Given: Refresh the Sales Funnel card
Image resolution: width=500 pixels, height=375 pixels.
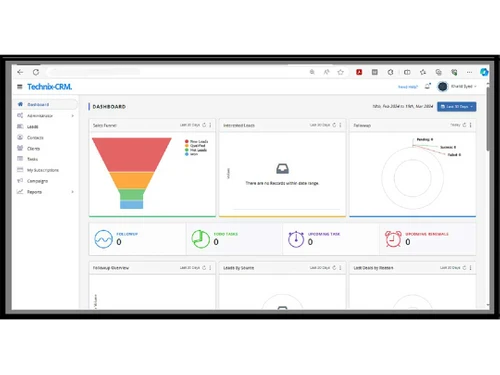Looking at the screenshot, I should [204, 125].
